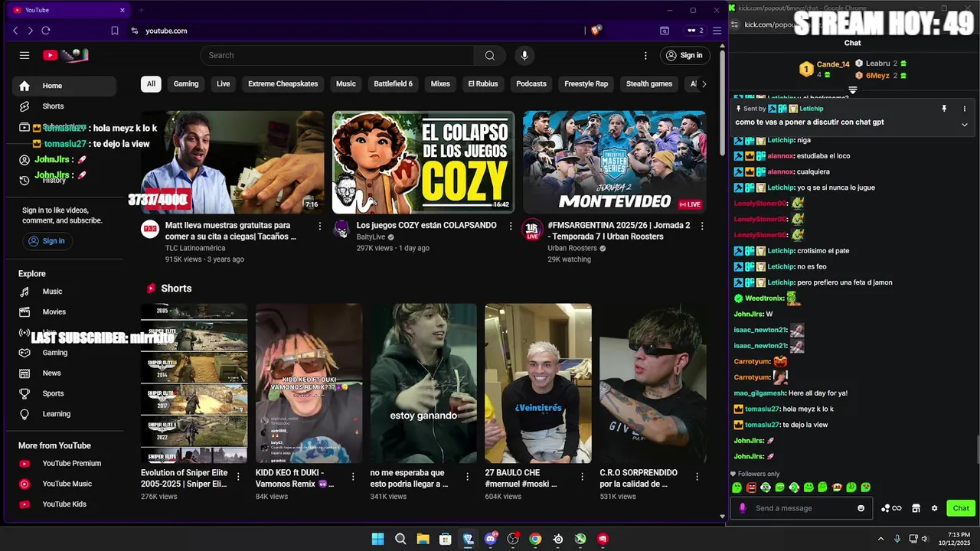The height and width of the screenshot is (551, 980).
Task: Unpin the pinned Kick chat message
Action: [x=944, y=109]
